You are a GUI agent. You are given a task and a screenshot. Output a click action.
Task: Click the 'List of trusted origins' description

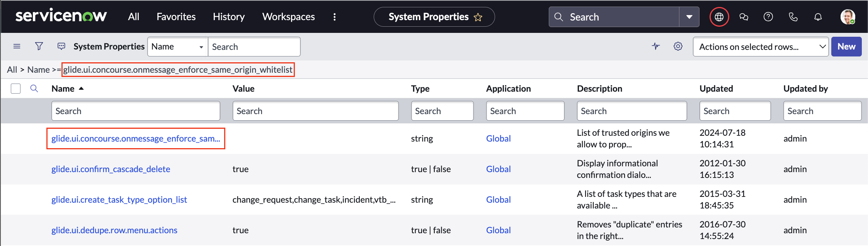click(623, 138)
